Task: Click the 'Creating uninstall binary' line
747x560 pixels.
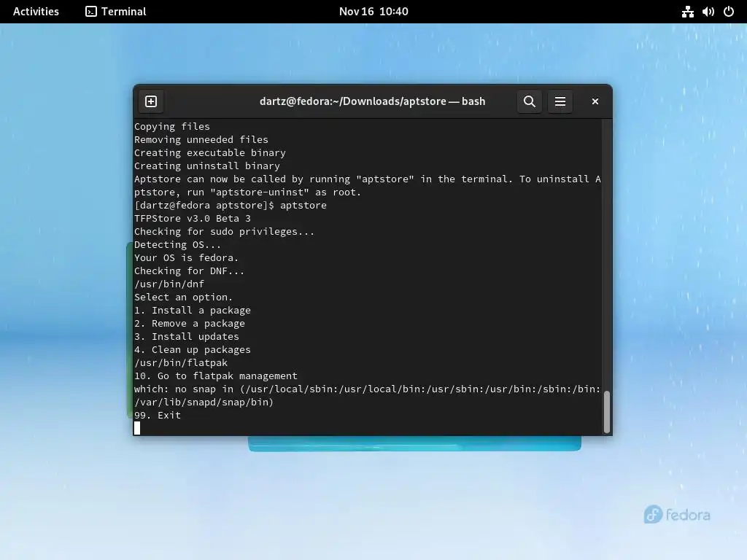Action: click(x=207, y=166)
